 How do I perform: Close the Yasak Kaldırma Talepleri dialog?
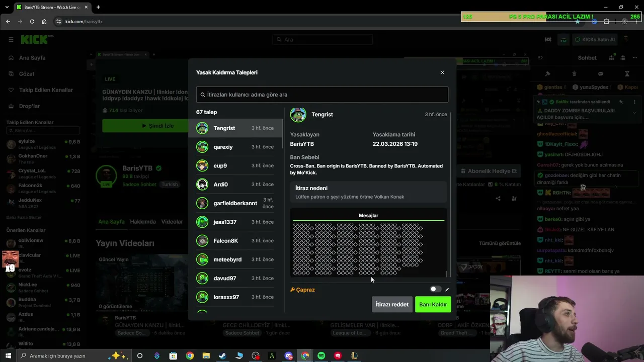coord(442,72)
